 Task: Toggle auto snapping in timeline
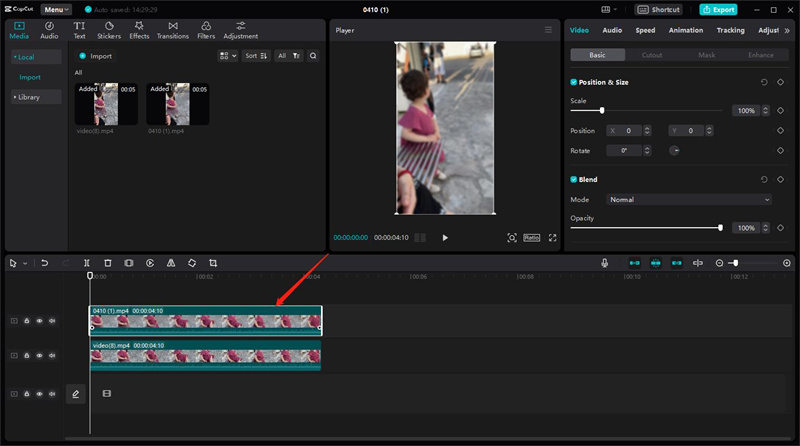click(656, 263)
